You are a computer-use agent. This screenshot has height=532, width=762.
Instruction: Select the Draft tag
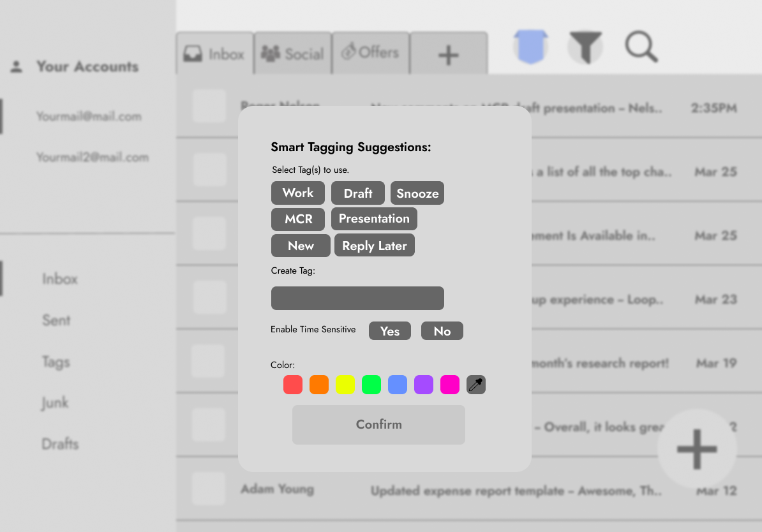coord(357,193)
